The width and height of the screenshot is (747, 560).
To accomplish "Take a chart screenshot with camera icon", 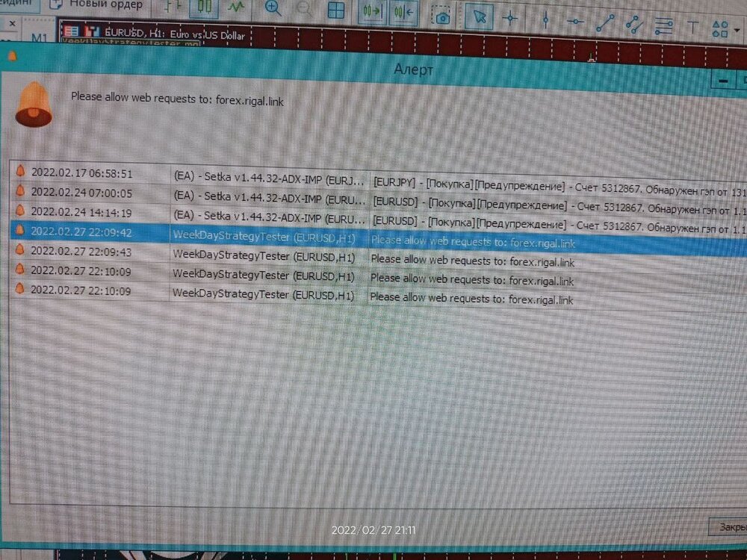I will pyautogui.click(x=441, y=16).
